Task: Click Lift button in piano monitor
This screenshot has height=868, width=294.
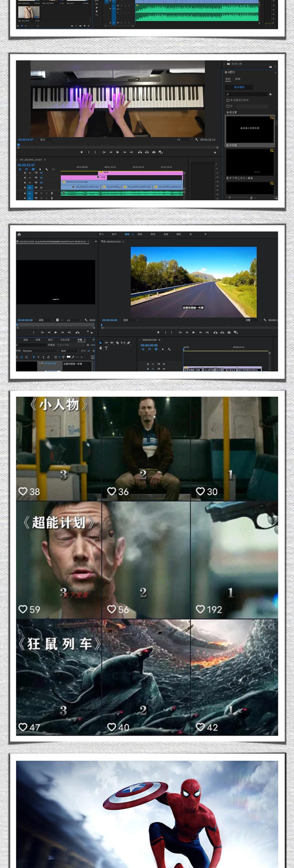Action: pos(140,152)
